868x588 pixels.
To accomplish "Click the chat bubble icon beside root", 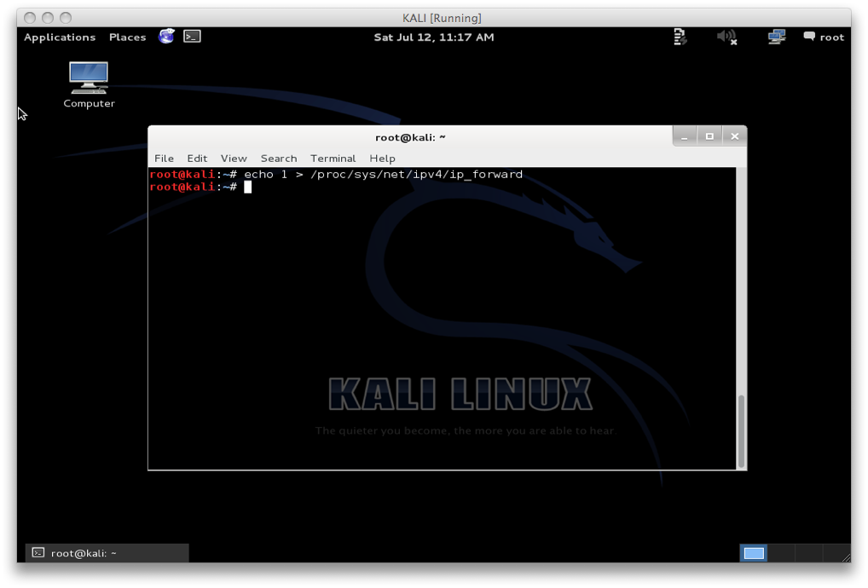I will 809,37.
